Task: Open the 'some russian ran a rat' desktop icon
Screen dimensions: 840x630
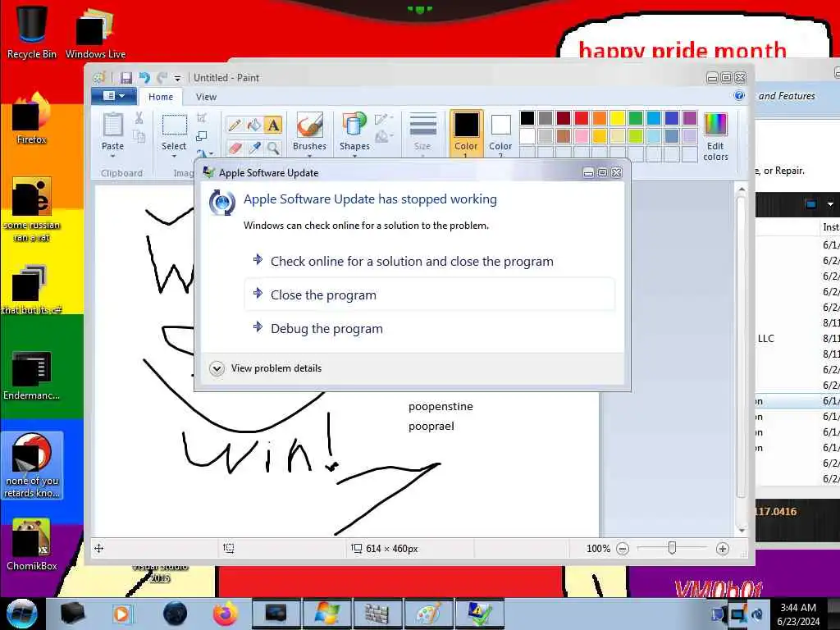Action: click(32, 210)
